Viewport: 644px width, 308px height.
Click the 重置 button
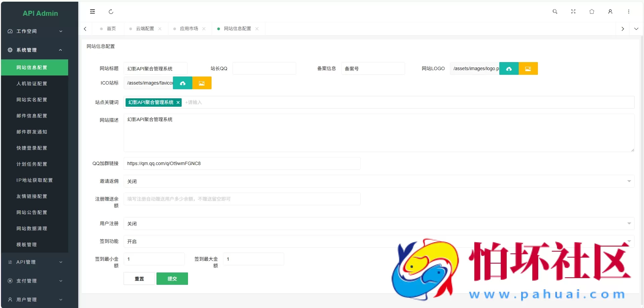[139, 278]
